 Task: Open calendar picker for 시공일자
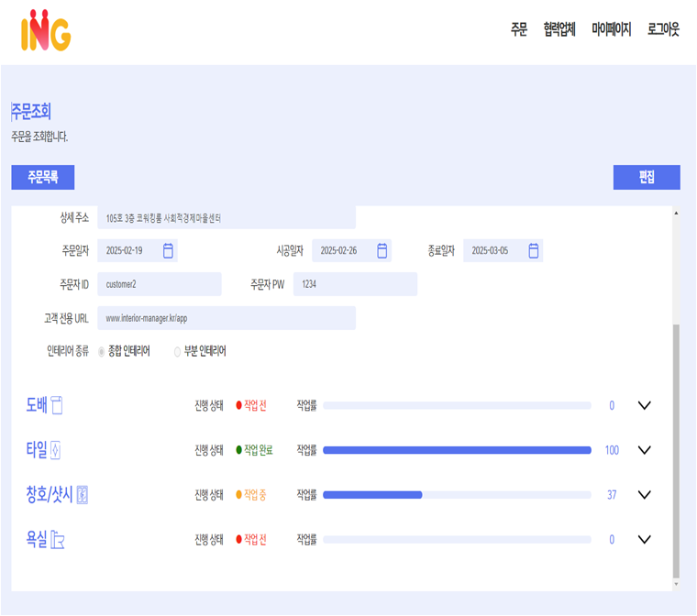pyautogui.click(x=382, y=250)
